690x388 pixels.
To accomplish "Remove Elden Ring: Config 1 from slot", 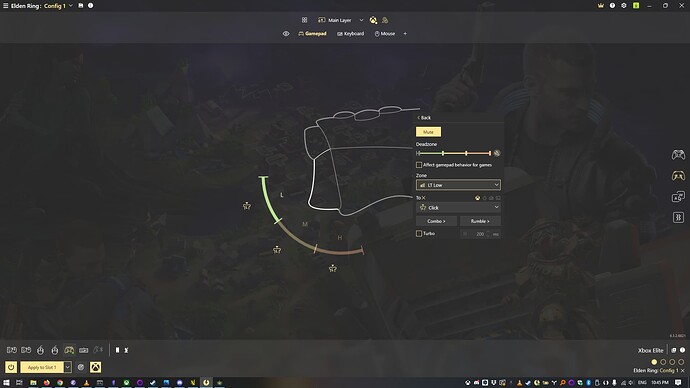I will tap(683, 371).
